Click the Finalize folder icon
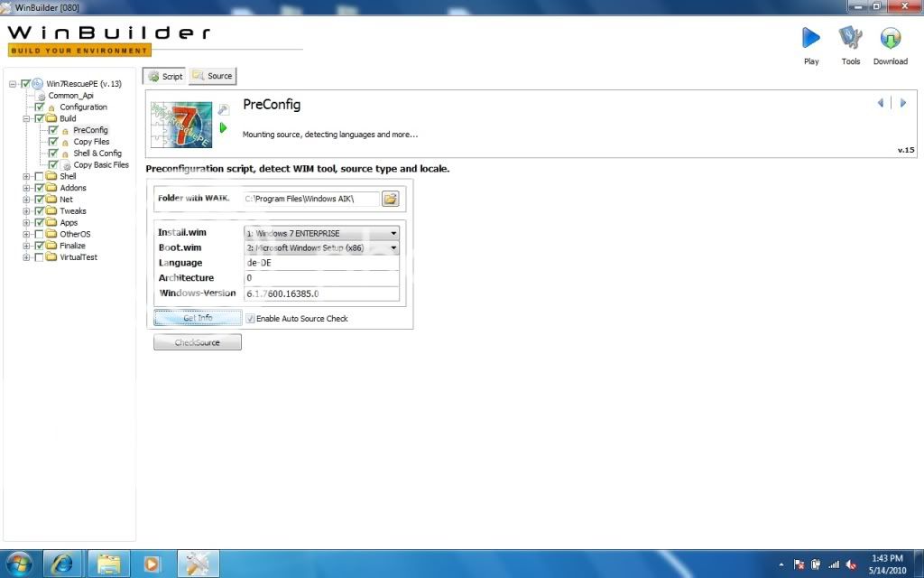Screen dimensions: 924x578 click(51, 246)
